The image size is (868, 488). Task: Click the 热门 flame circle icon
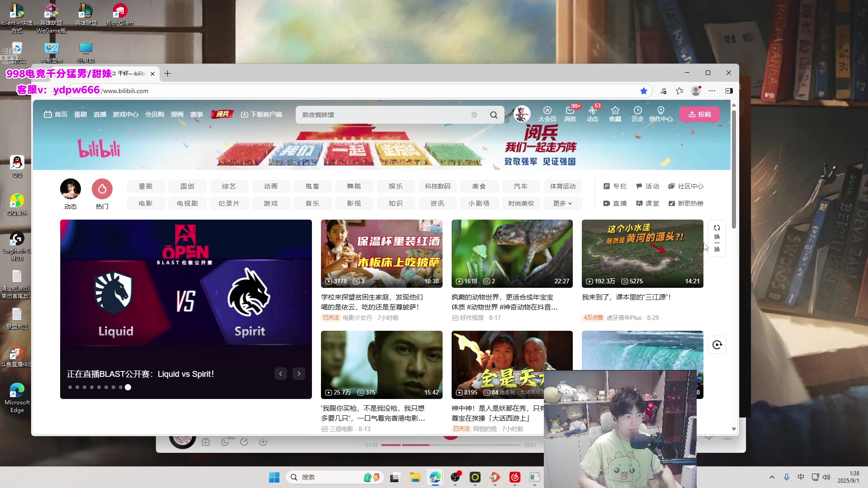click(102, 189)
